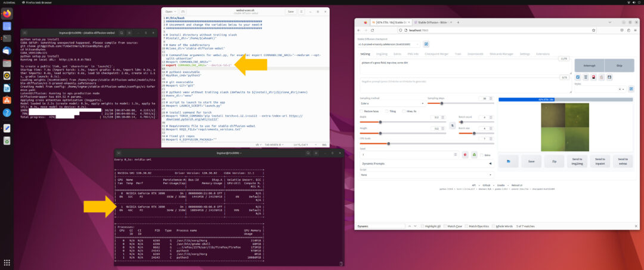
Task: Toggle Match Diacritics in find bar
Action: (466, 226)
